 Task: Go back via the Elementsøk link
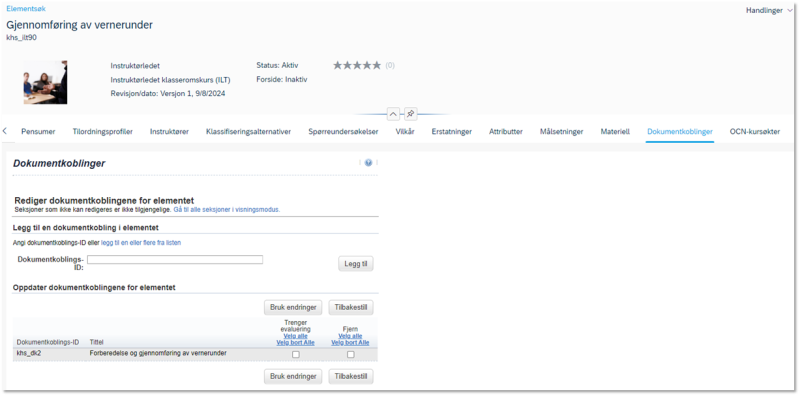[26, 9]
